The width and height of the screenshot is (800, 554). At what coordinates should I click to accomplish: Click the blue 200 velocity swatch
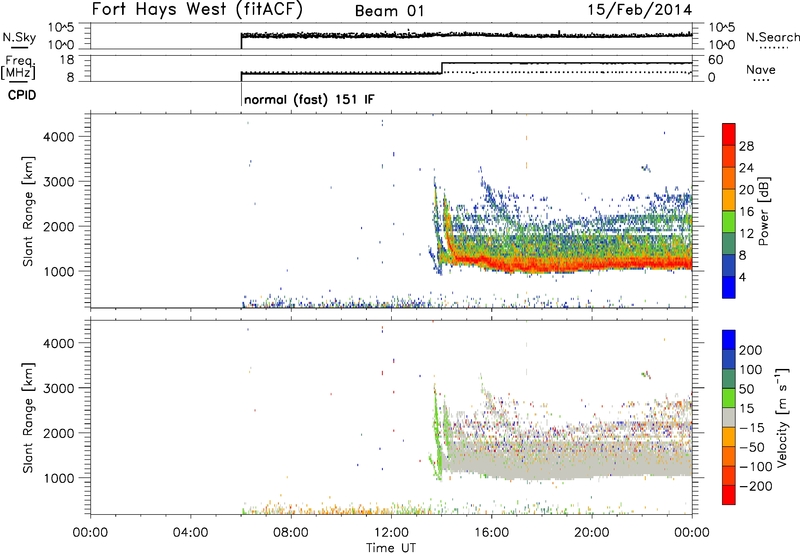(729, 340)
